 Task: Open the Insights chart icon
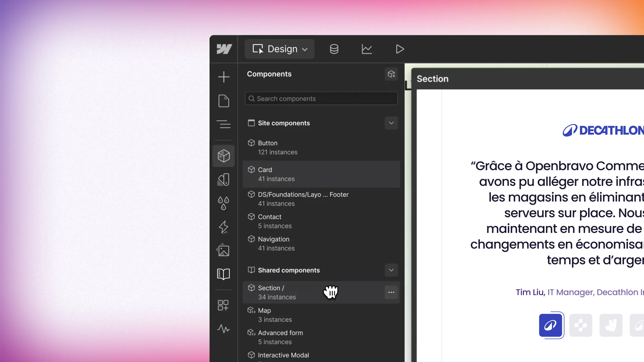pos(367,49)
